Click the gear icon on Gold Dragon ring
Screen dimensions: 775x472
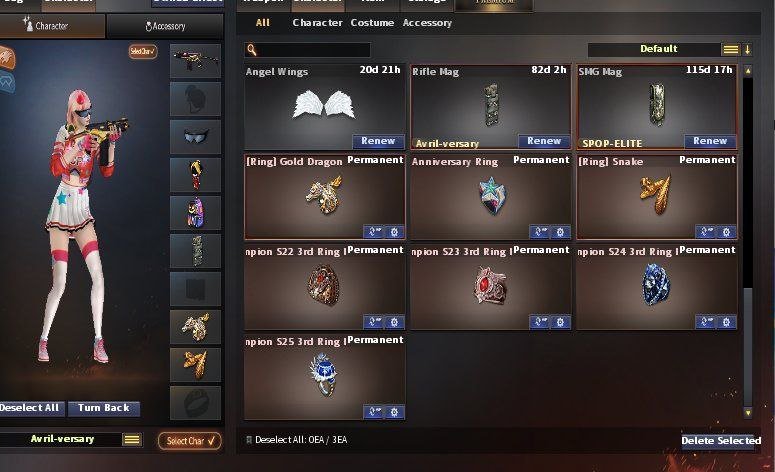pos(394,232)
